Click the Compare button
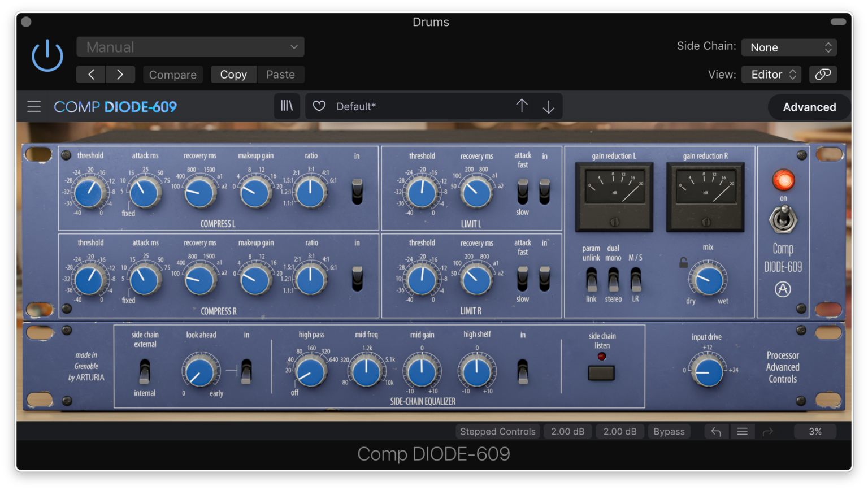Image resolution: width=868 pixels, height=490 pixels. 173,75
